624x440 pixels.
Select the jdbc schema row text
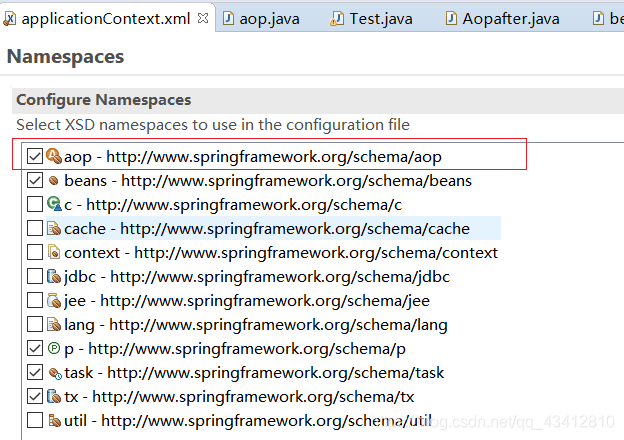(x=257, y=276)
